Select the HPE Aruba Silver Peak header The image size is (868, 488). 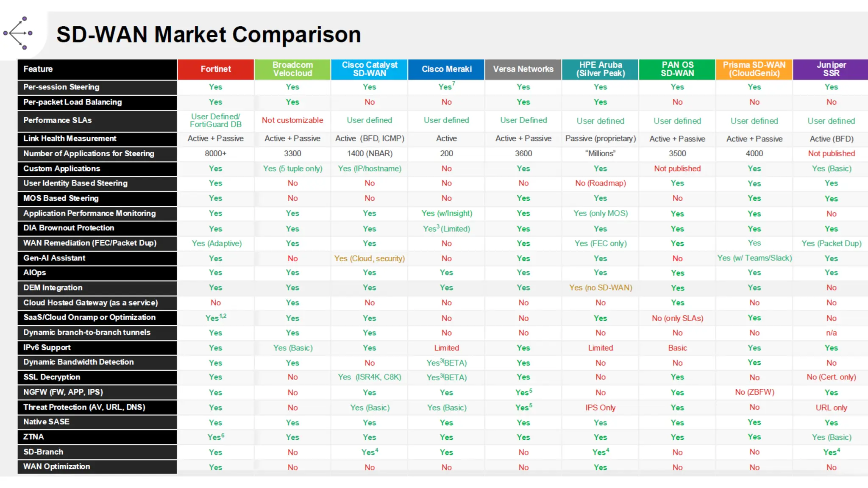[600, 69]
